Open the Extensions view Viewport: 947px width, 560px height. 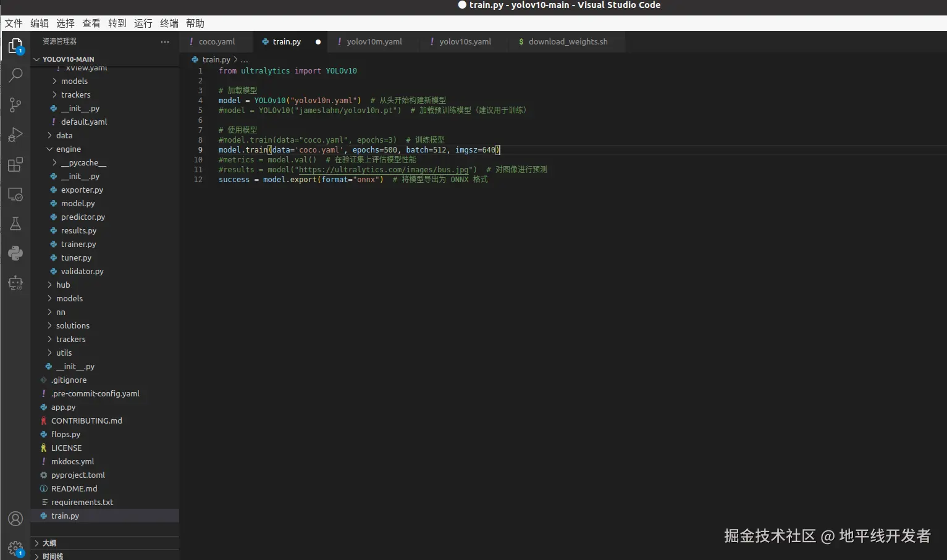(15, 164)
